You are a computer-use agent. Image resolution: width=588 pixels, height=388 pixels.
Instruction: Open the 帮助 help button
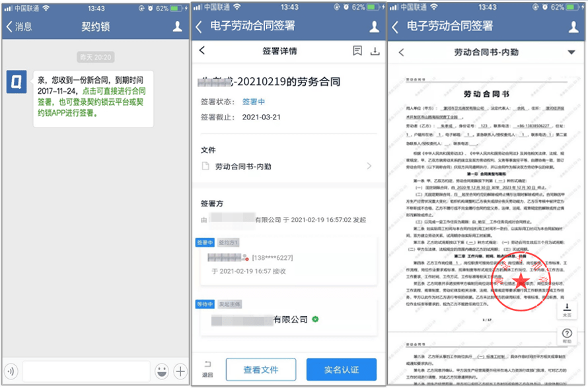point(567,335)
